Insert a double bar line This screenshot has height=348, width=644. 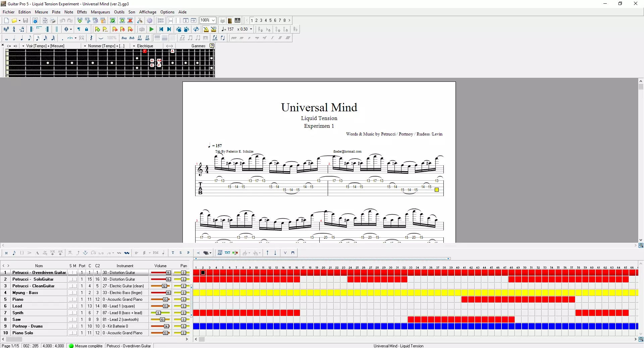click(x=56, y=29)
